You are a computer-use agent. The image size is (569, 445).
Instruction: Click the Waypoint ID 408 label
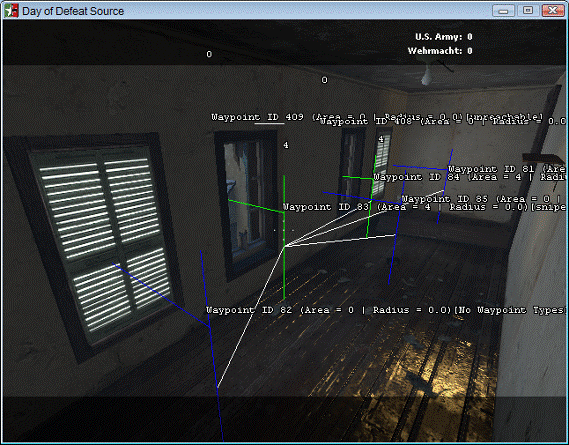[366, 122]
